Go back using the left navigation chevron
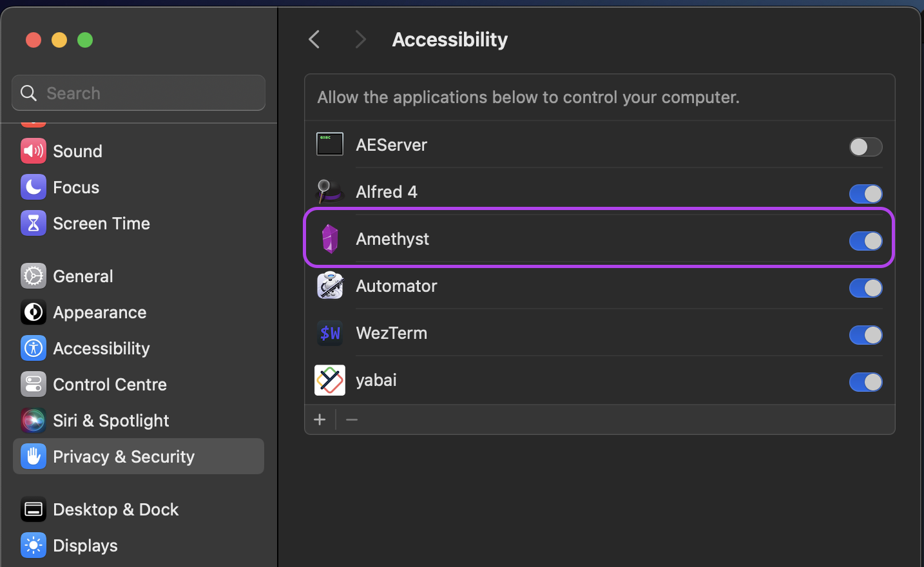924x567 pixels. point(314,39)
